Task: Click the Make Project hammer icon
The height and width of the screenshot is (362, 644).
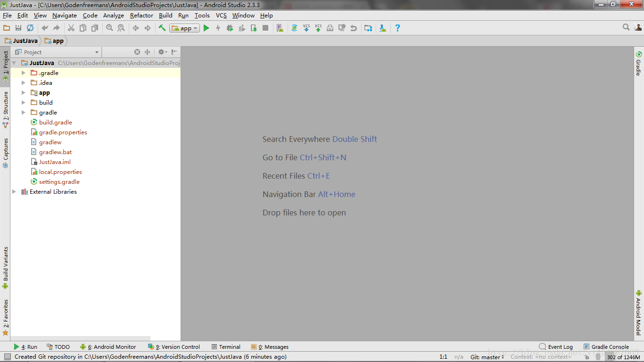Action: [162, 28]
